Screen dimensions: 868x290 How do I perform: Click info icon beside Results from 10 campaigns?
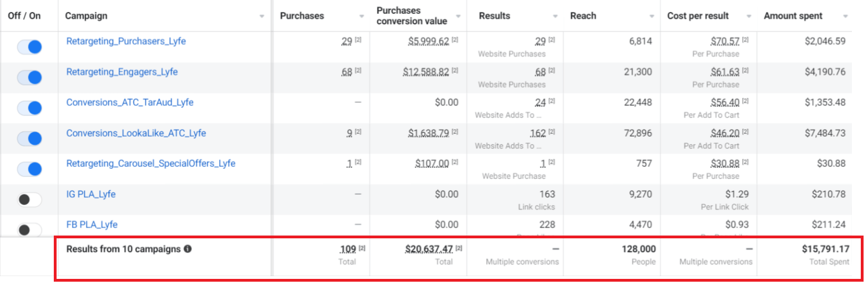click(188, 249)
